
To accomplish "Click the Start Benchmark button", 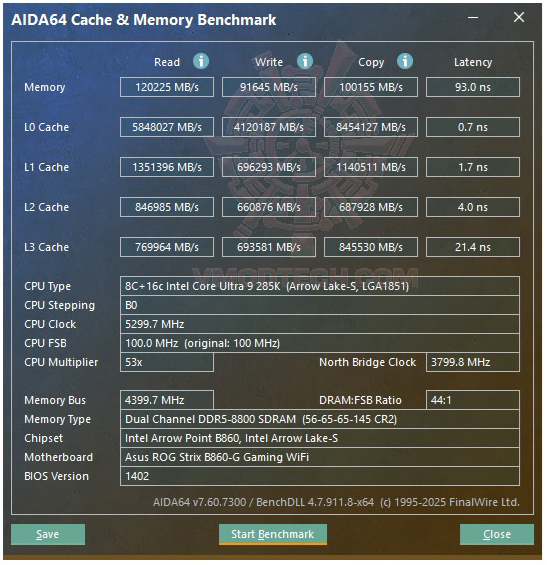I will (x=273, y=534).
